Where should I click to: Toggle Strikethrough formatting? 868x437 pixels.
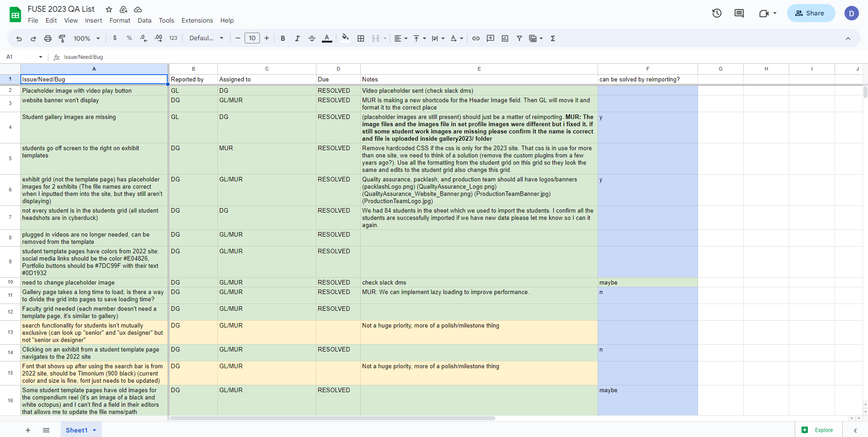click(x=312, y=38)
